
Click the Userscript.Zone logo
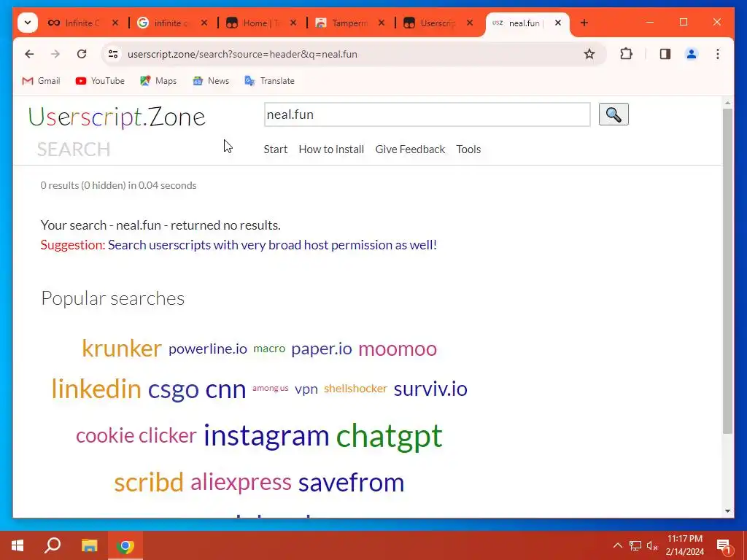[x=117, y=117]
